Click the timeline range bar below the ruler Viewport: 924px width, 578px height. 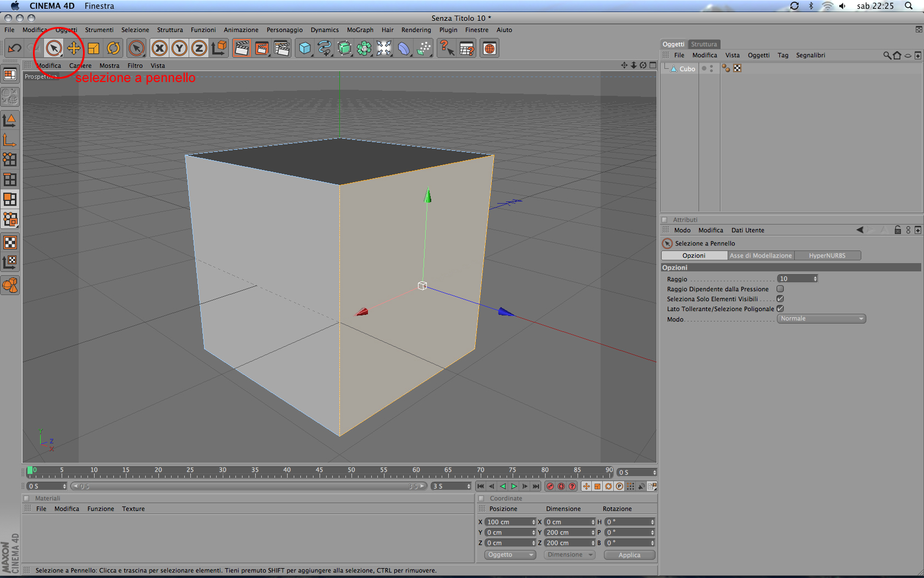coord(249,486)
